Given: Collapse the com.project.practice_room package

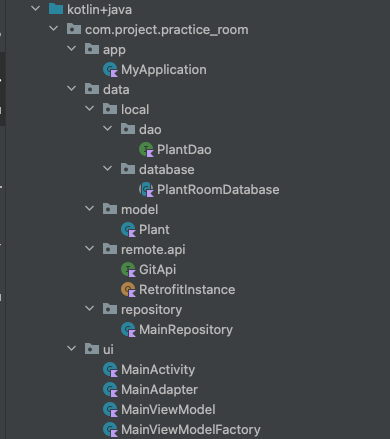Looking at the screenshot, I should tap(54, 29).
